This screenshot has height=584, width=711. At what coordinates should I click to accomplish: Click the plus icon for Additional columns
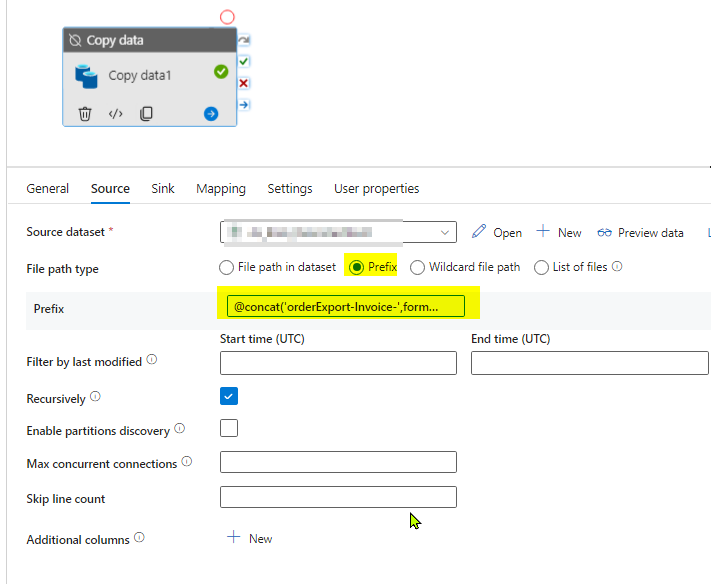click(234, 537)
